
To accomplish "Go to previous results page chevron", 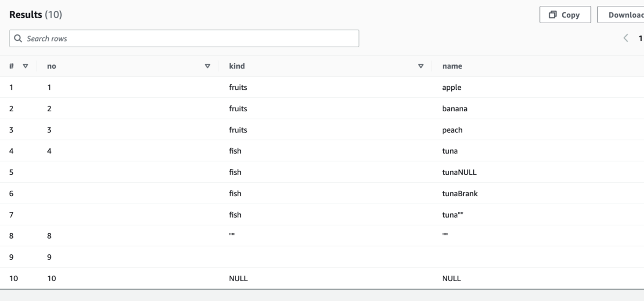I will [x=625, y=38].
